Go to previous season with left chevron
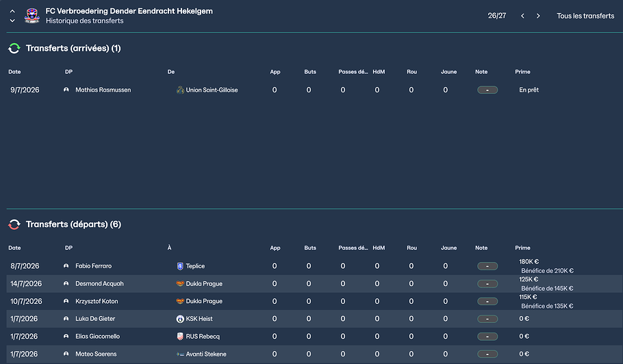Screen dimensions: 623x364 [522, 16]
